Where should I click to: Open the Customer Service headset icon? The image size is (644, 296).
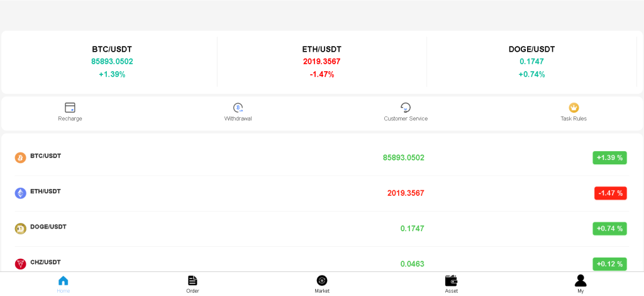pyautogui.click(x=406, y=108)
